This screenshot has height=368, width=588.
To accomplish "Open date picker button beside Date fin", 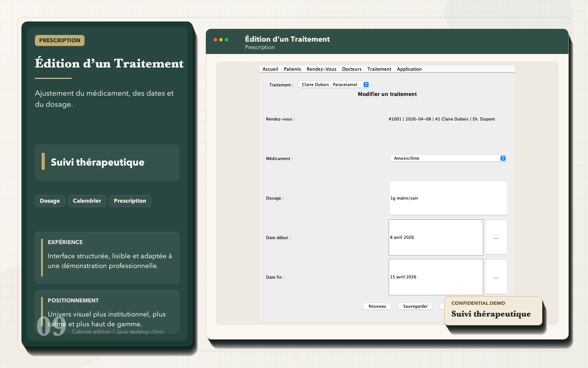I will 496,277.
